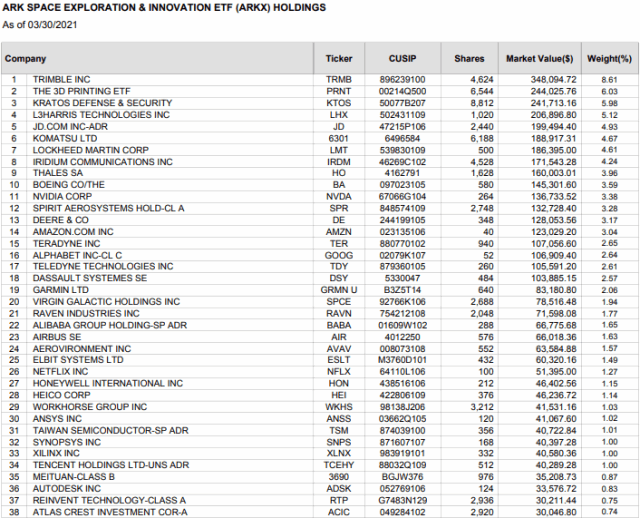The height and width of the screenshot is (518, 640).
Task: Select TENCENT HOLDINGS LTD-UNS ADR name
Action: (x=111, y=465)
